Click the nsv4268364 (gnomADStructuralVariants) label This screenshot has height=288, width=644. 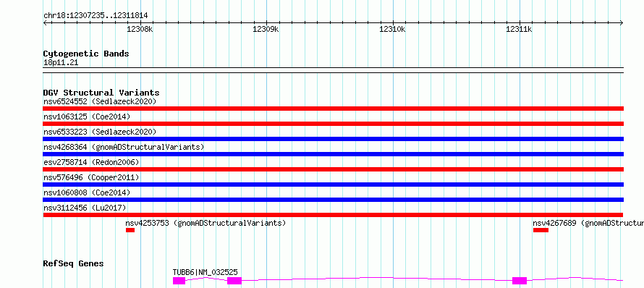124,147
